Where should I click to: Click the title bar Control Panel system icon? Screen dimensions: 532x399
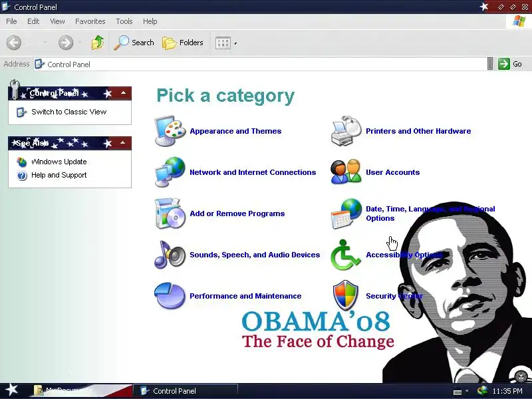coord(6,7)
